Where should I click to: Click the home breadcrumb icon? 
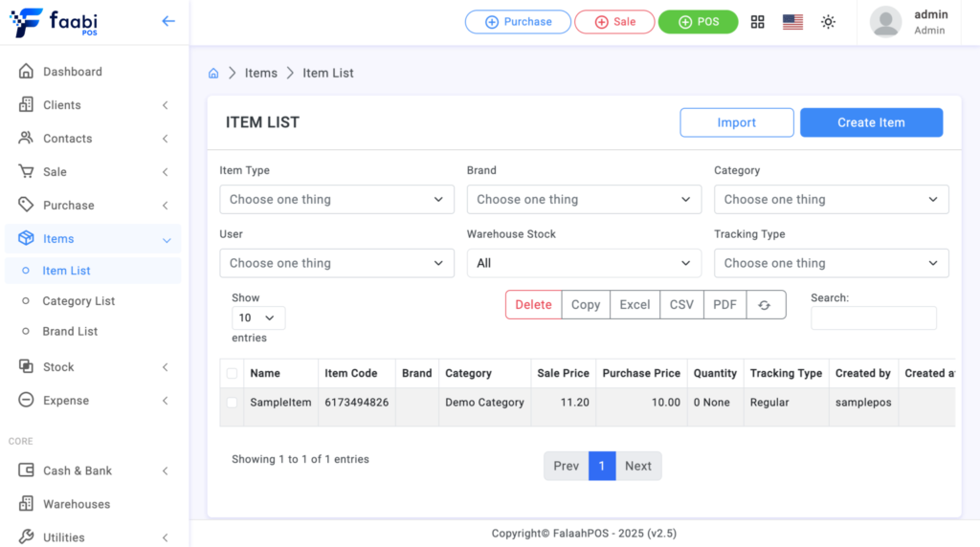click(x=213, y=73)
